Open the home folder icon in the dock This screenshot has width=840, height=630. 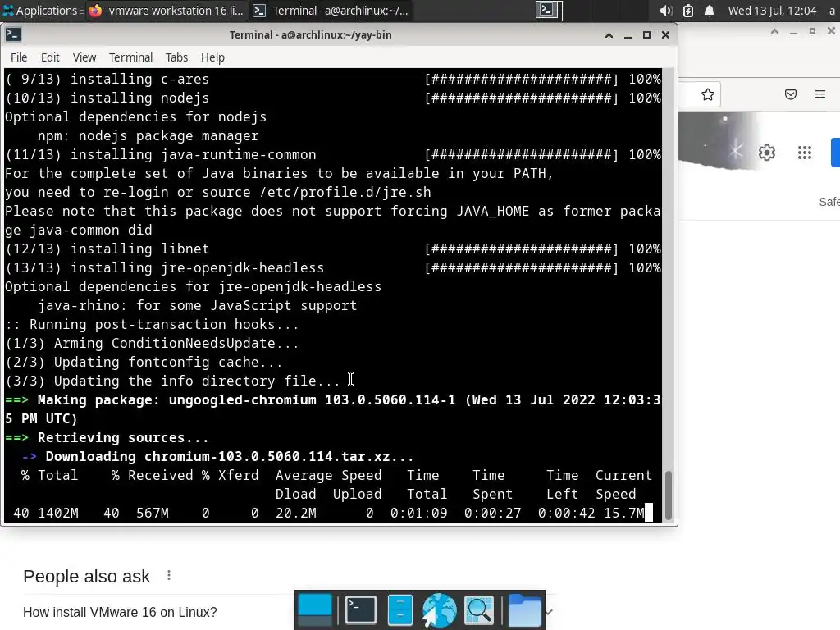coord(524,610)
